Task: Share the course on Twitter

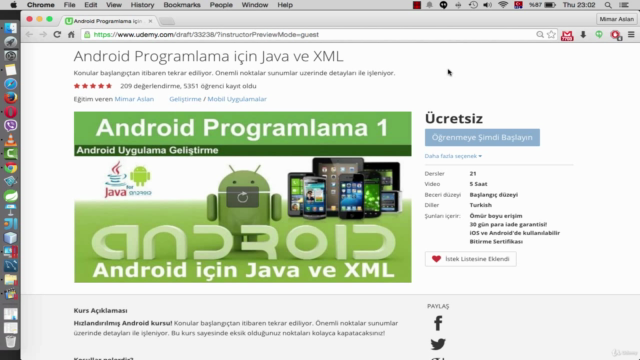Action: (438, 344)
